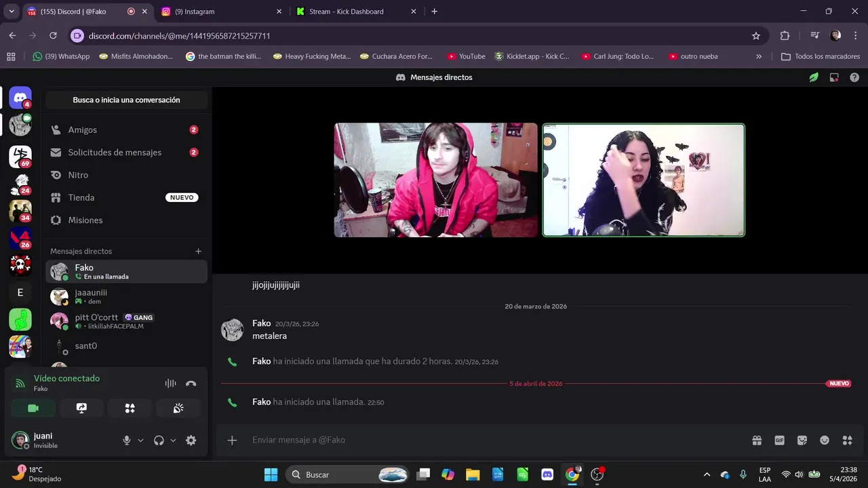Image resolution: width=868 pixels, height=488 pixels.
Task: Open a new browser tab
Action: 434,12
